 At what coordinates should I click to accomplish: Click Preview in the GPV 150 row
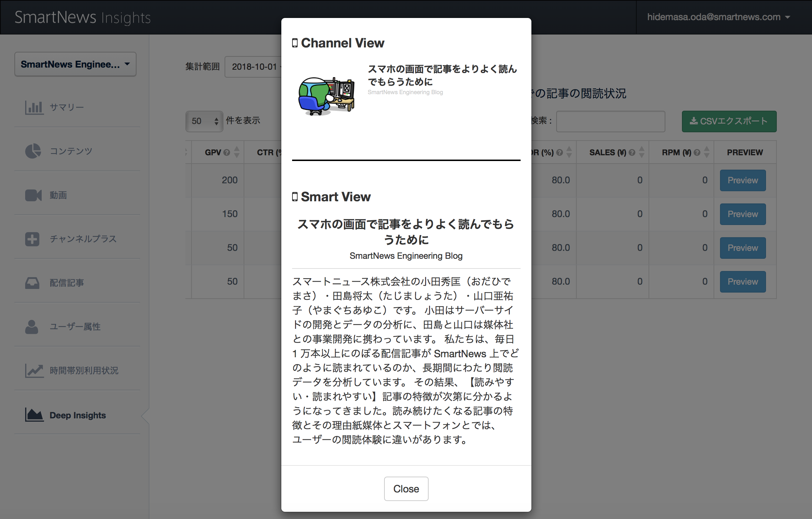pyautogui.click(x=743, y=214)
